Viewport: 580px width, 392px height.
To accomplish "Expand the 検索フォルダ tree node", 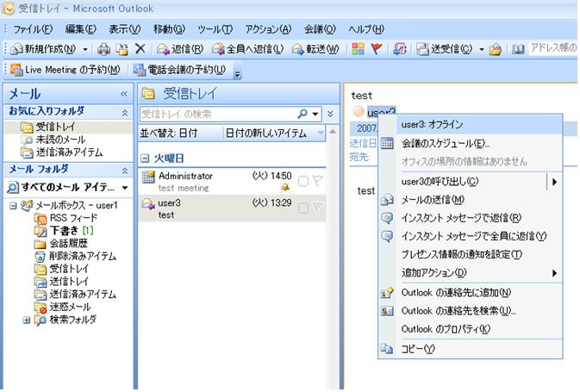I will [26, 320].
